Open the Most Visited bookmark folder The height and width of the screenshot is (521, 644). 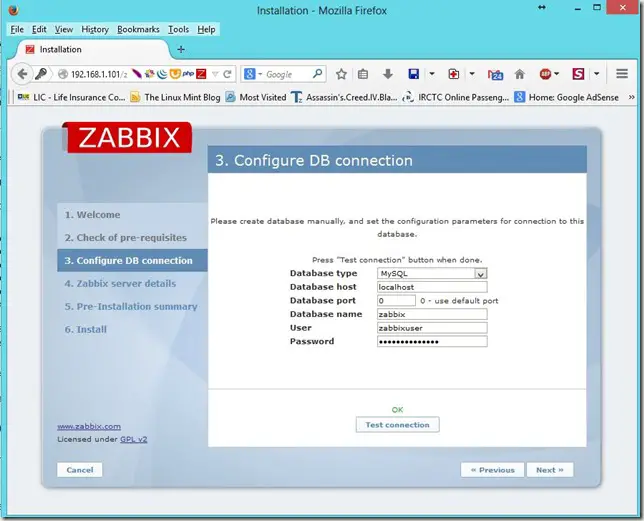[256, 97]
